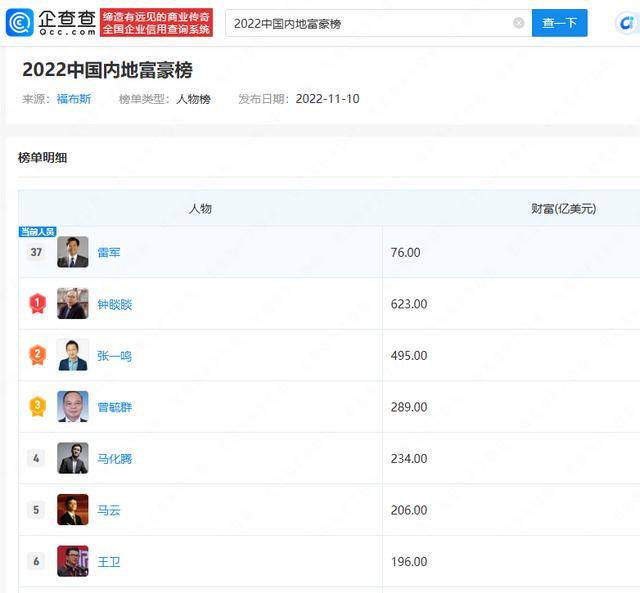Select the wealth value 289.00
This screenshot has width=640, height=593.
(409, 407)
